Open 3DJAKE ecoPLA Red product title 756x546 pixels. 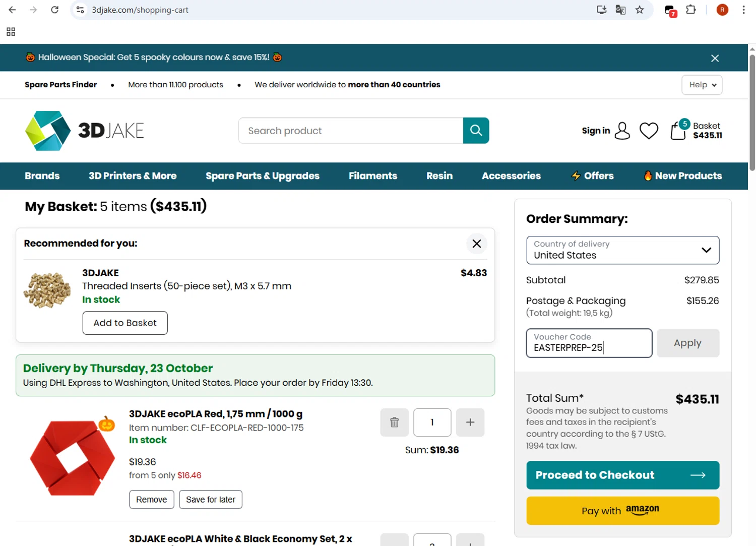click(216, 414)
